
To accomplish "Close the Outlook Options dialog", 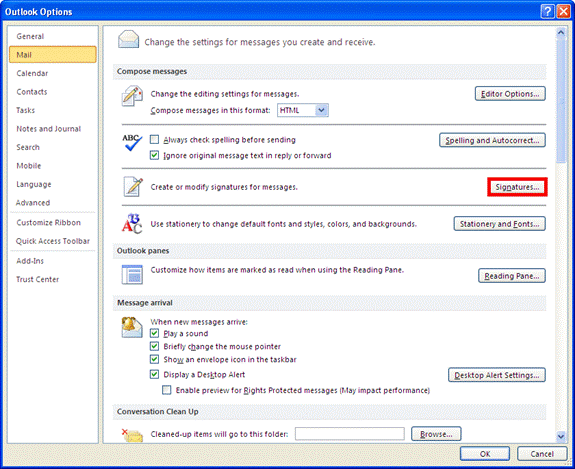I will [563, 12].
